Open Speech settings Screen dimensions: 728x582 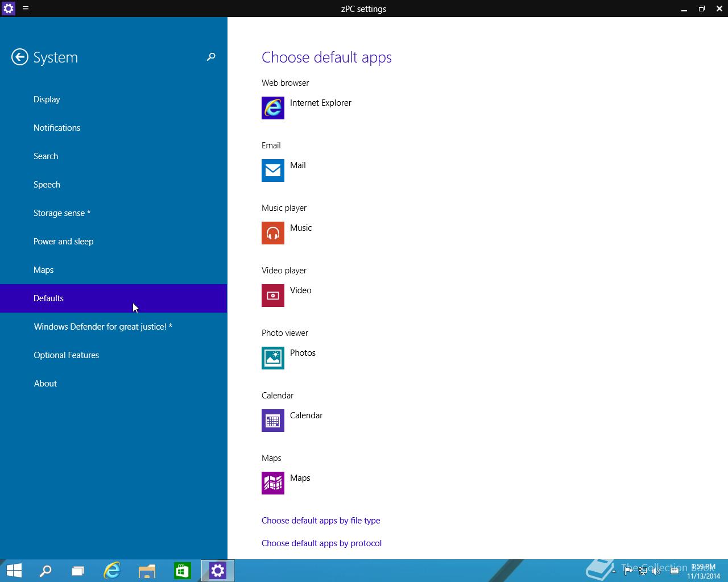pos(114,185)
